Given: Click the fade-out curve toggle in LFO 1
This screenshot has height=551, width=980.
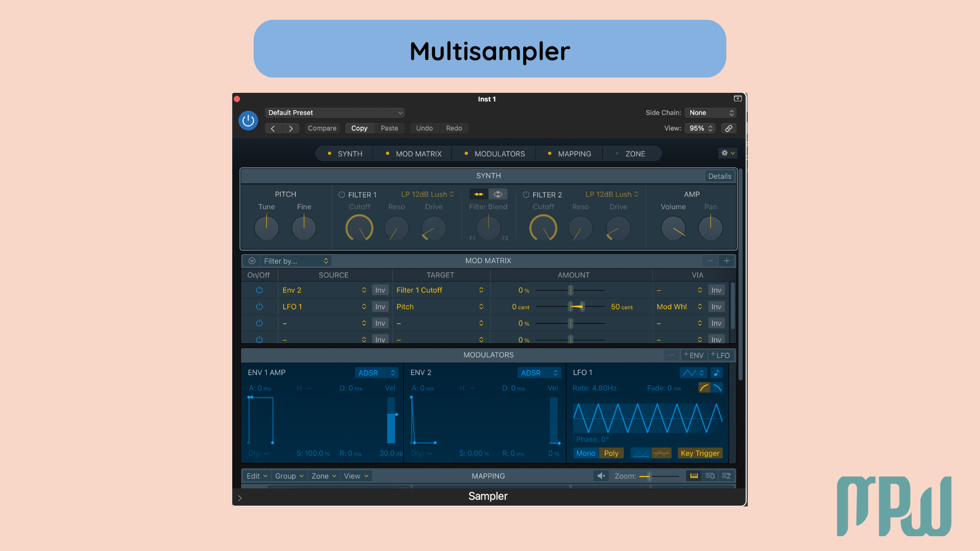Looking at the screenshot, I should tap(718, 388).
